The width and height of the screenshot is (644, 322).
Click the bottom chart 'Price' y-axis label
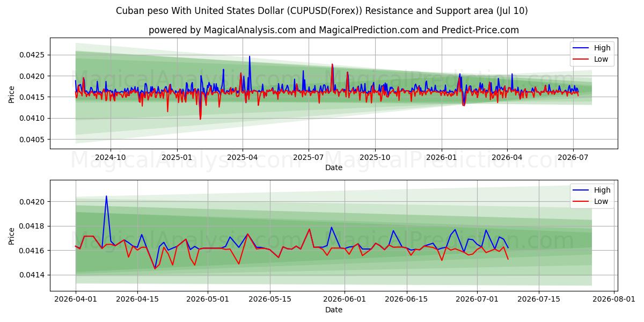tap(12, 236)
